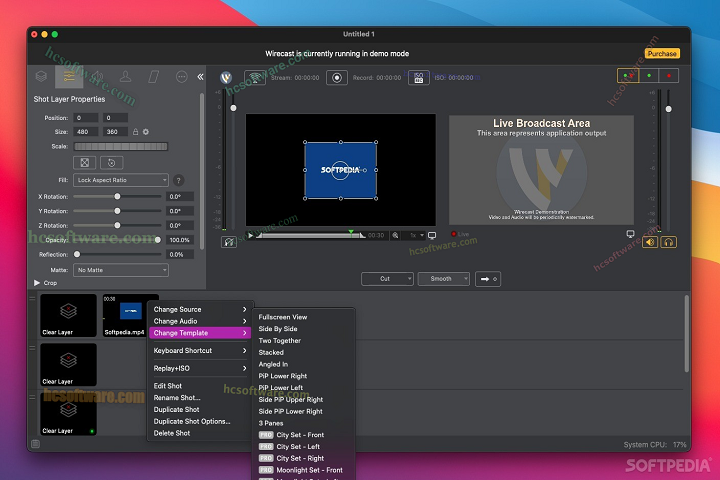Click the fit-to-canvas button under Scale
Image resolution: width=720 pixels, height=480 pixels.
(84, 163)
